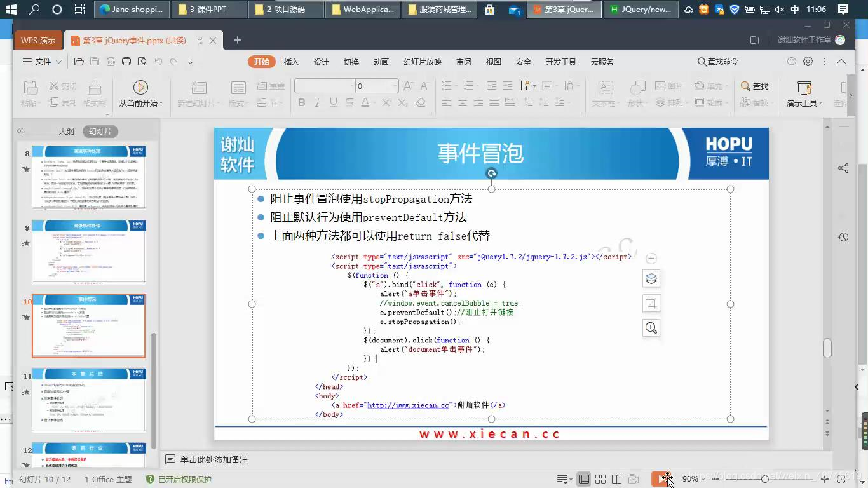The height and width of the screenshot is (488, 868).
Task: Click the print icon in quick access toolbar
Action: tap(126, 62)
